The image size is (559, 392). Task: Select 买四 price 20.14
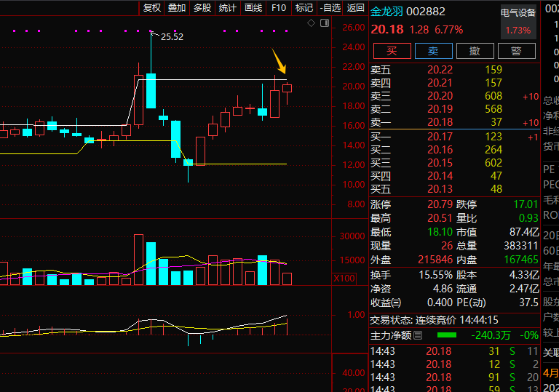tap(440, 176)
